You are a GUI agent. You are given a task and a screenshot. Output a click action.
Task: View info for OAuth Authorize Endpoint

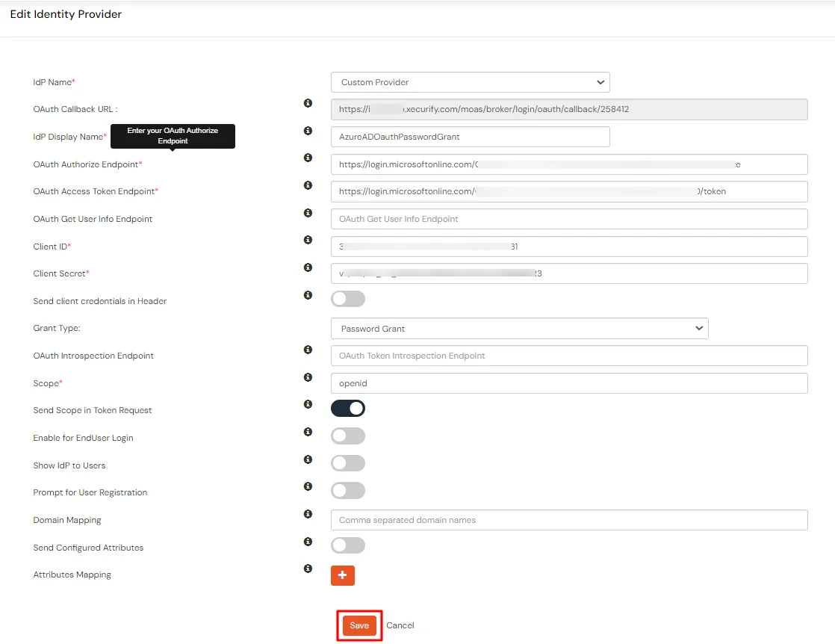click(x=308, y=158)
